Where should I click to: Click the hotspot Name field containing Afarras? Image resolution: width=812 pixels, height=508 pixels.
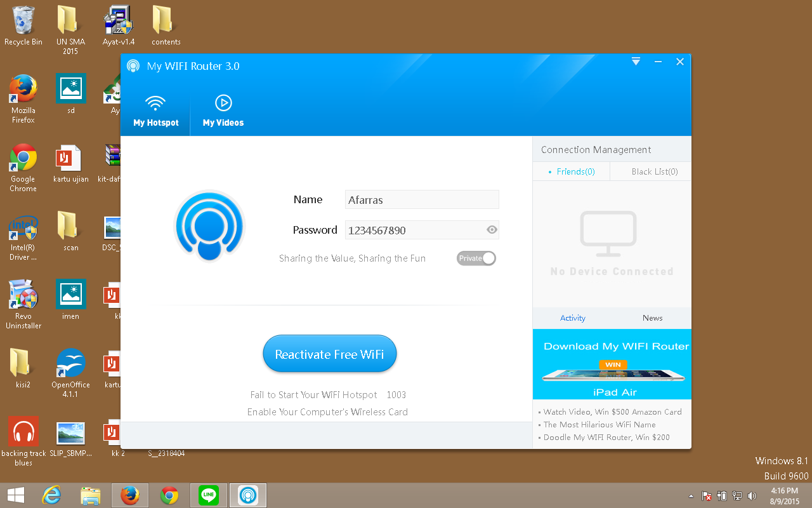tap(422, 199)
